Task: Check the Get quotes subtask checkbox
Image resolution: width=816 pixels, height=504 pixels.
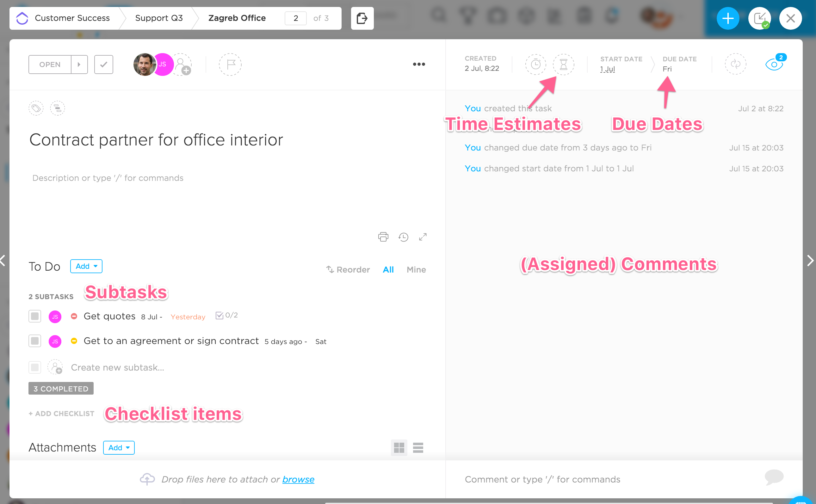Action: pos(35,316)
